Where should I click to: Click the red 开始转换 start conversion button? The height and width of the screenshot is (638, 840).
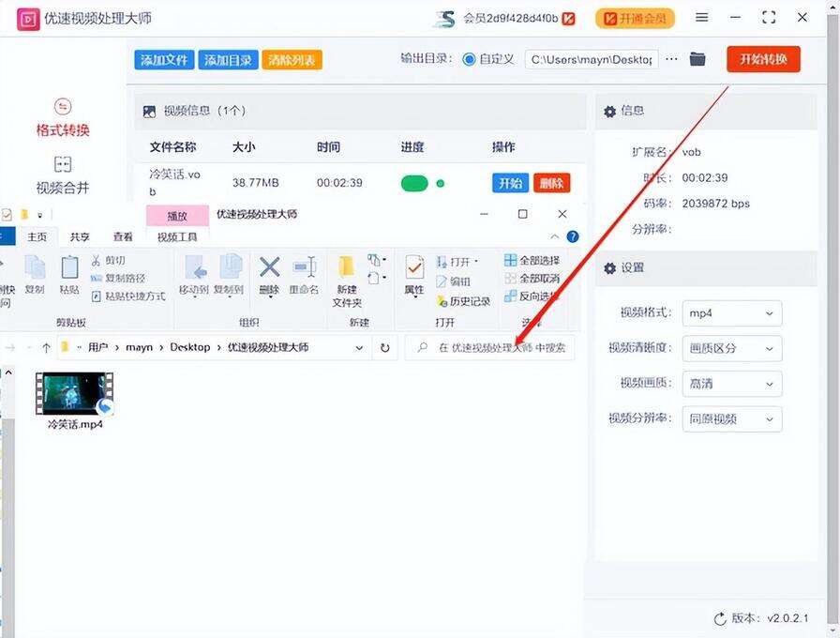[x=763, y=59]
